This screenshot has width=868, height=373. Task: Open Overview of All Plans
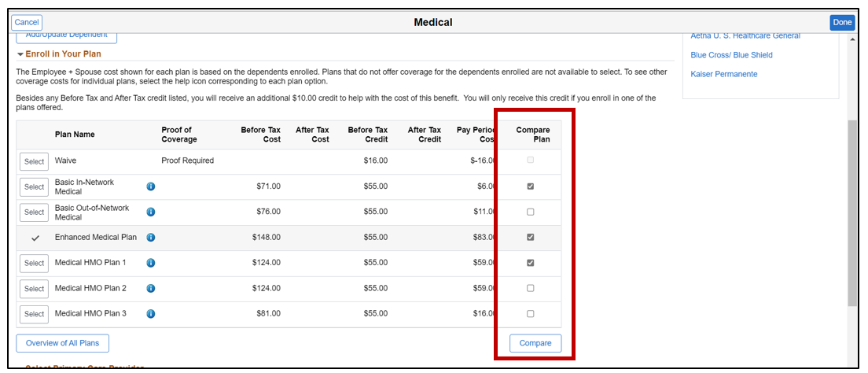click(62, 343)
